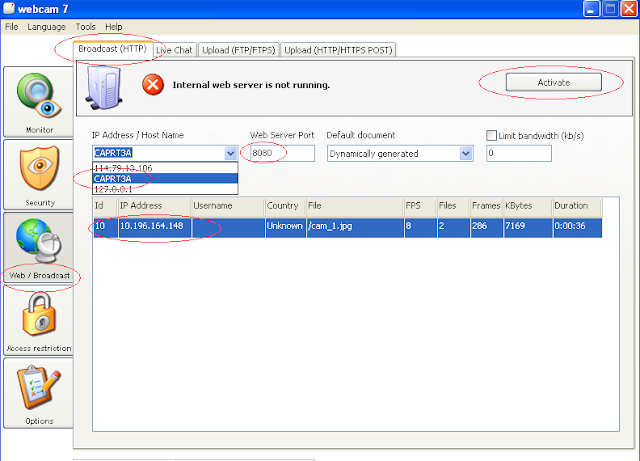Image resolution: width=640 pixels, height=461 pixels.
Task: Sort by the Duration column header
Action: (577, 206)
